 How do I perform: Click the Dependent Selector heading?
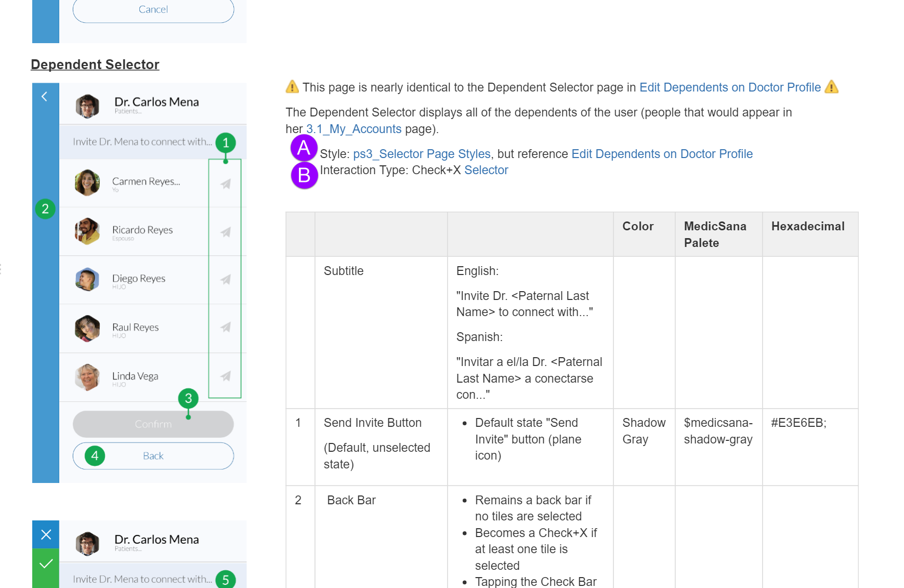[x=95, y=64]
